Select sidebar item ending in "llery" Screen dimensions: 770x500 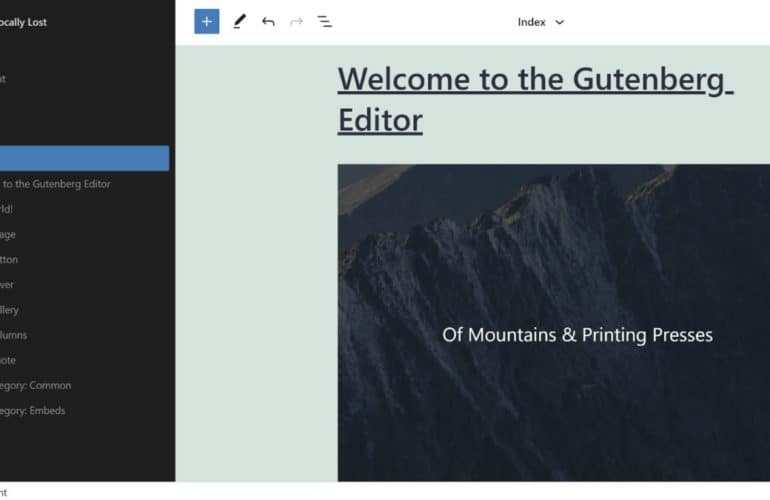tap(10, 310)
